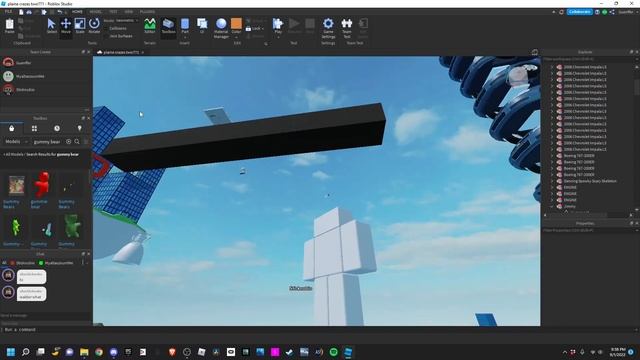Viewport: 640px width, 360px height.
Task: Open Windows taskbar Search
Action: tap(26, 352)
